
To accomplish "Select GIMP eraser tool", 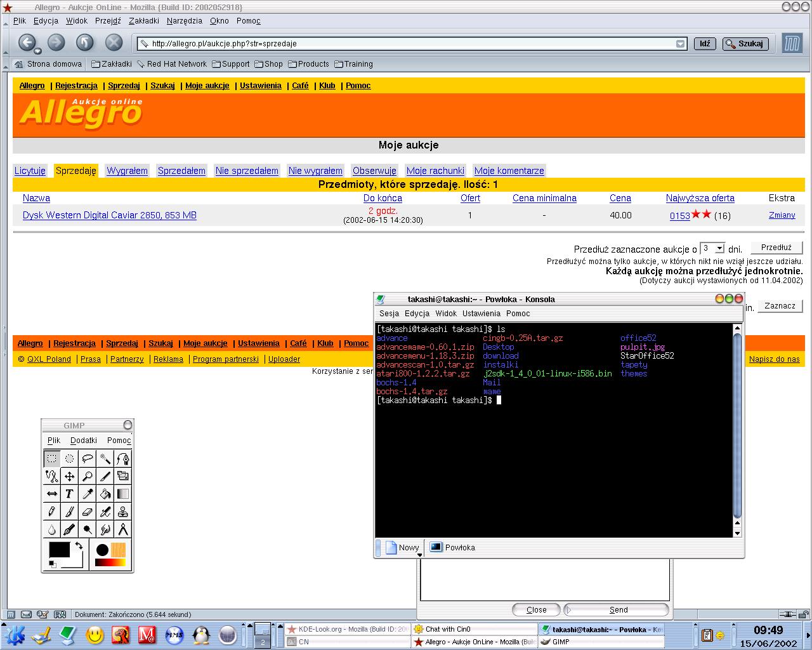I will pyautogui.click(x=88, y=512).
